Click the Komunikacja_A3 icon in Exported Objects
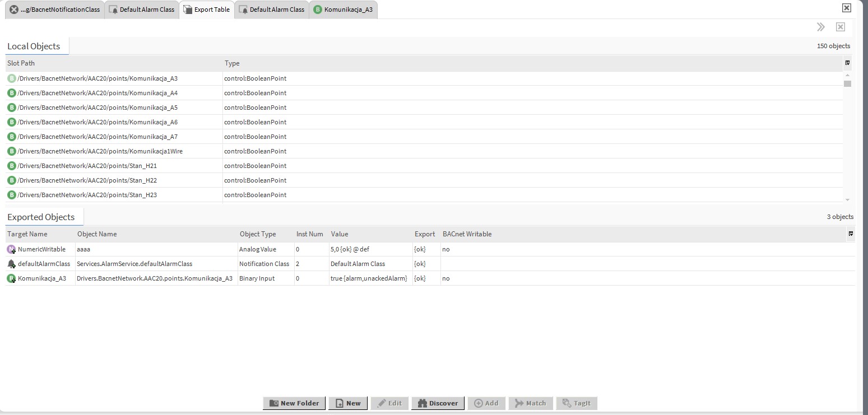The image size is (868, 415). (x=11, y=278)
